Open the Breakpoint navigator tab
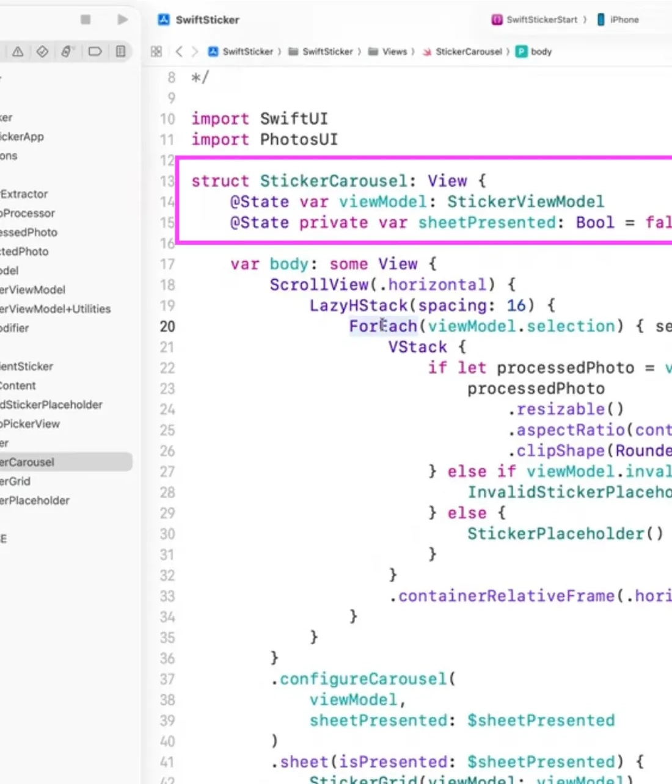This screenshot has height=784, width=672. click(95, 51)
